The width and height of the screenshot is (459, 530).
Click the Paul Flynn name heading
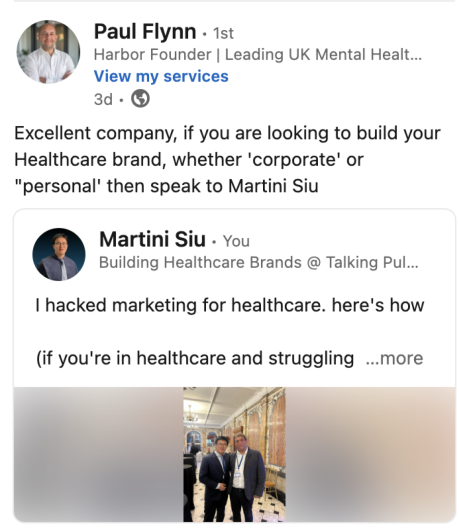(x=145, y=32)
